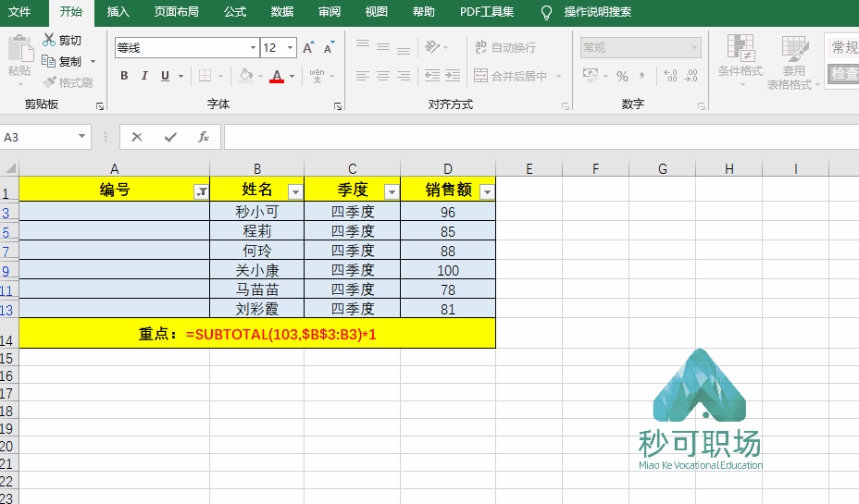Click the cell borders icon
Viewport: 859px width, 504px height.
(205, 76)
